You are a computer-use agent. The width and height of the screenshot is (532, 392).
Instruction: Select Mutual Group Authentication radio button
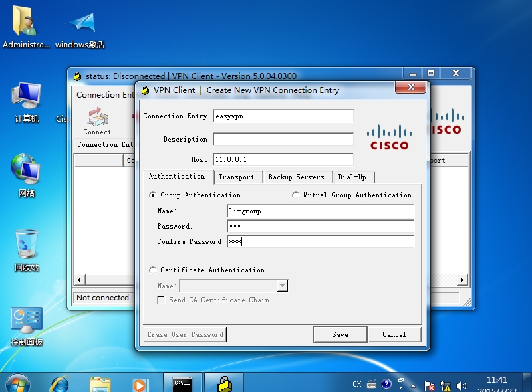pos(295,195)
